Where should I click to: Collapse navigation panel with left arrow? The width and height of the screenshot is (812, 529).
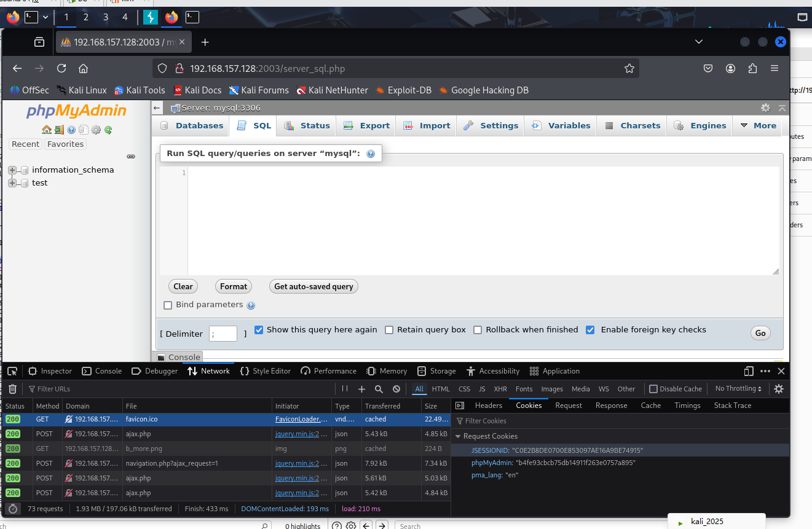click(157, 108)
